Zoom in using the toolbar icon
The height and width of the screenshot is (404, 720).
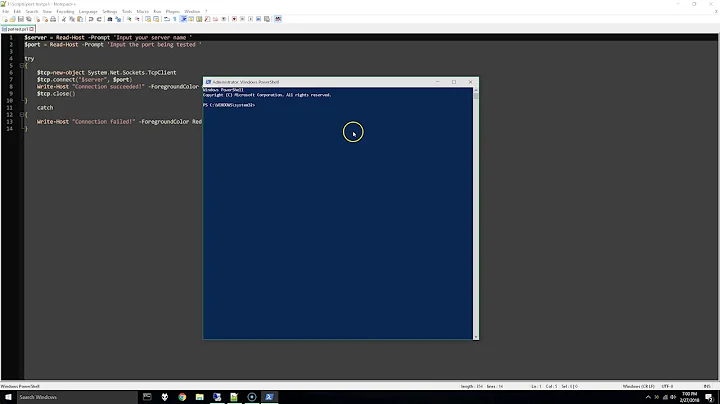click(x=129, y=19)
